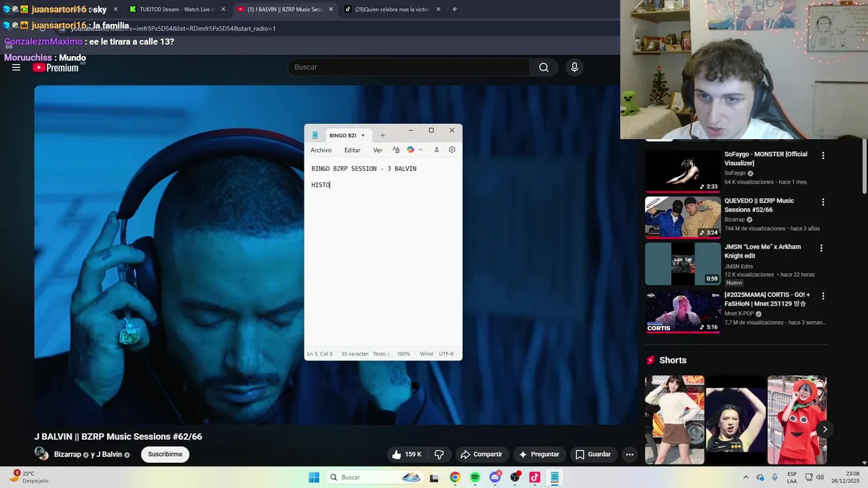Image resolution: width=868 pixels, height=488 pixels.
Task: Open more actions ellipsis under the video
Action: [x=629, y=454]
